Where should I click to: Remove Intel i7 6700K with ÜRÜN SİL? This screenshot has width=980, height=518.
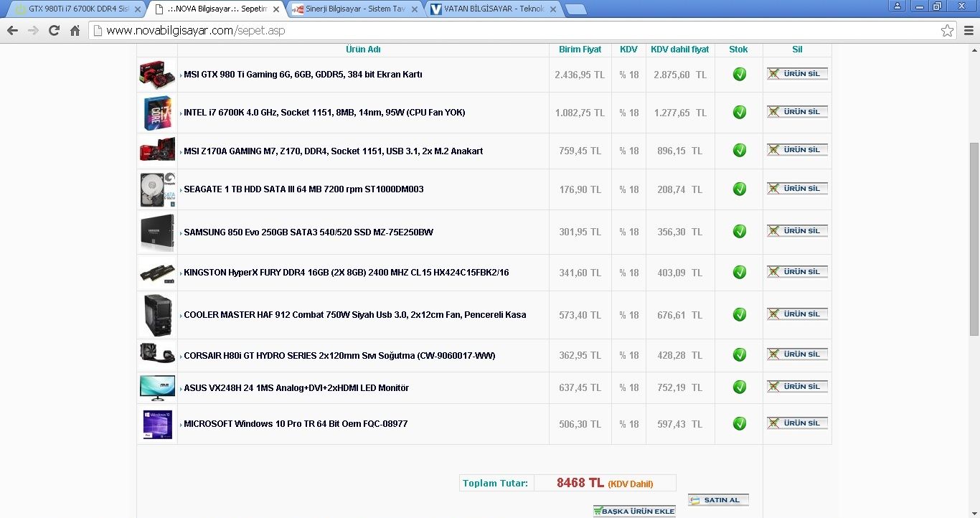tap(797, 112)
